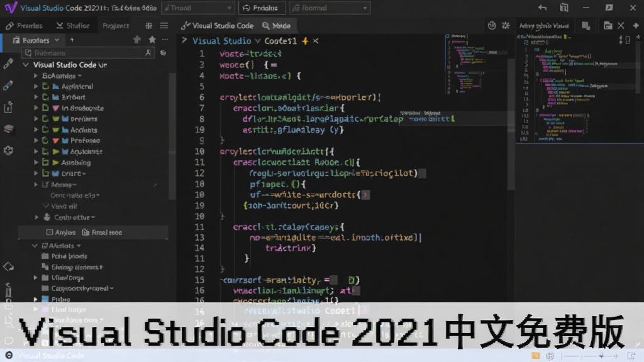644x362 pixels.
Task: Click the editor vertical scrollbar
Action: (511, 124)
